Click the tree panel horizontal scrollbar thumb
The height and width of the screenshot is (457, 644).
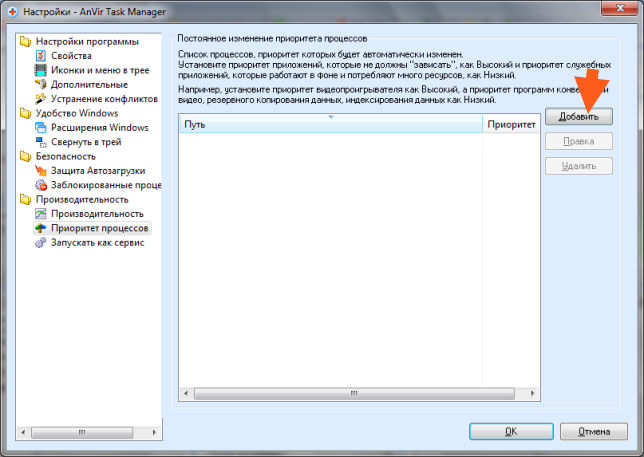[82, 432]
